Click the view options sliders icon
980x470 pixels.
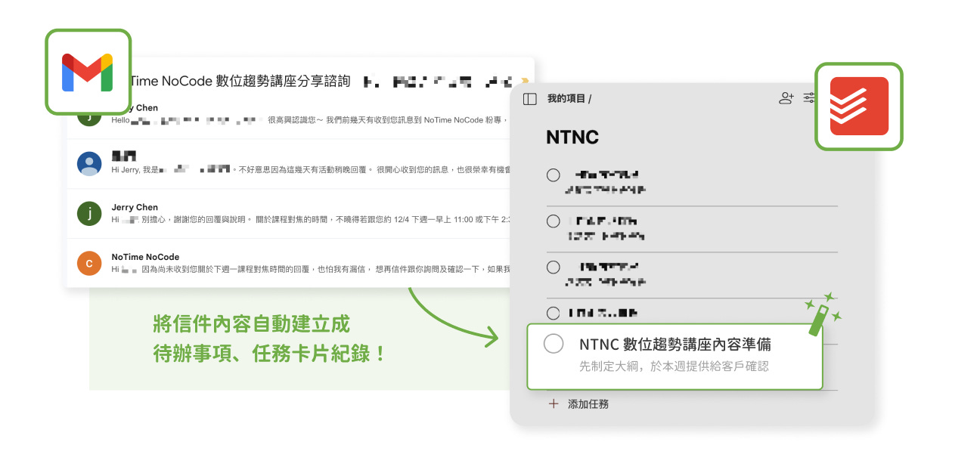coord(808,98)
